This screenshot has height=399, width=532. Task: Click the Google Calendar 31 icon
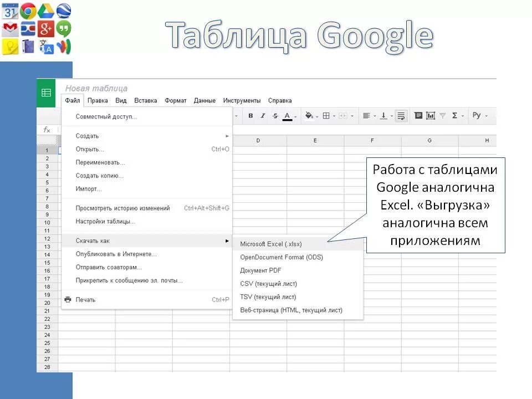pos(10,11)
